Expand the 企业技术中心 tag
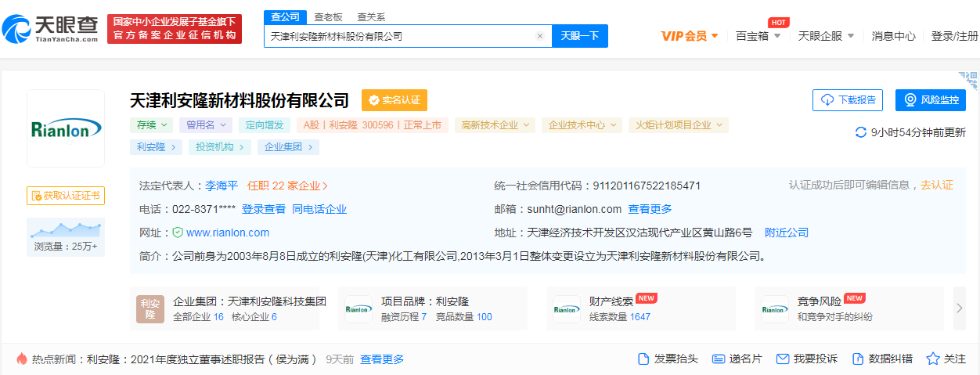980x375 pixels. 582,124
